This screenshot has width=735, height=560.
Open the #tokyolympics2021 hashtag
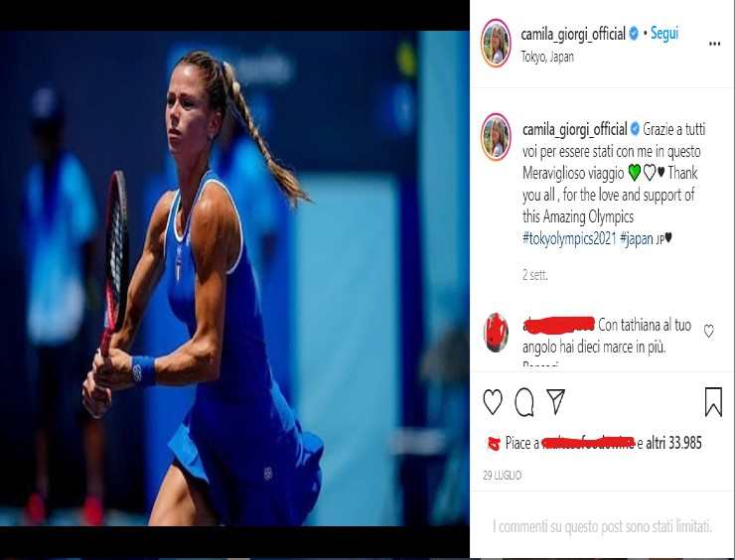coord(569,239)
